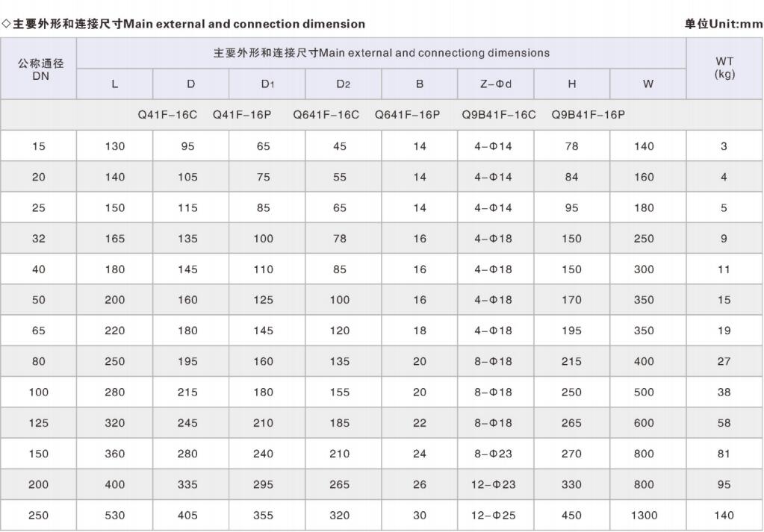Viewport: 764px width, 532px height.
Task: Select the Q641F-16C model label
Action: (x=326, y=115)
